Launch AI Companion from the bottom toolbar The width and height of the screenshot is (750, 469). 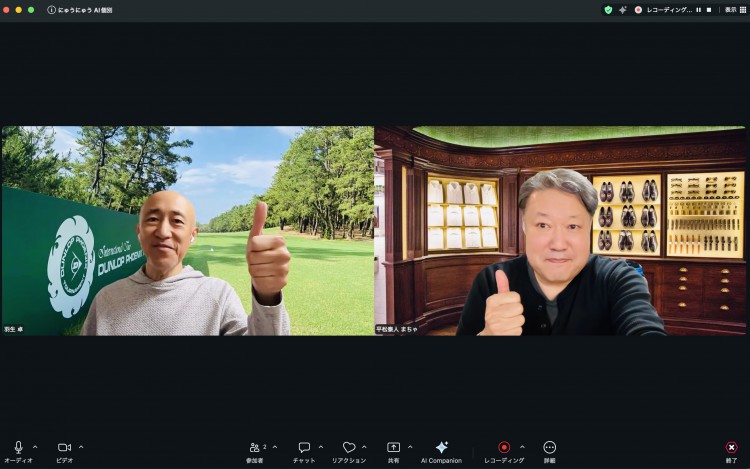441,448
